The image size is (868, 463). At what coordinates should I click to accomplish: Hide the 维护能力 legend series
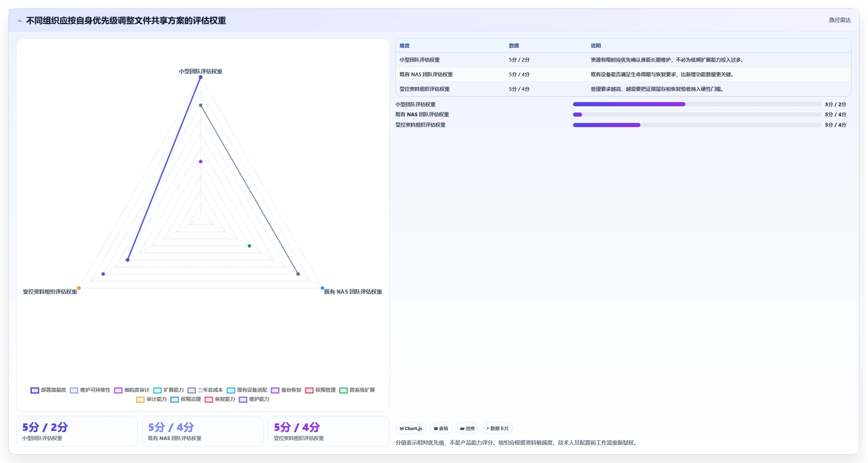pyautogui.click(x=254, y=399)
